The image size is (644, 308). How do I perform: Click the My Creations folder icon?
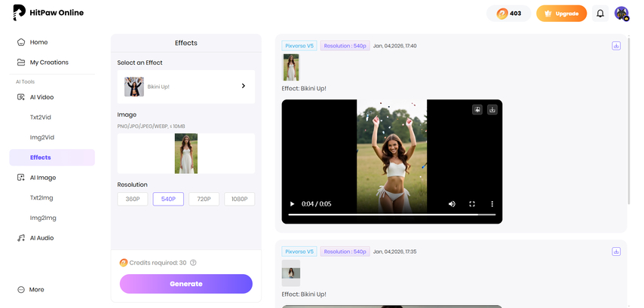point(21,63)
